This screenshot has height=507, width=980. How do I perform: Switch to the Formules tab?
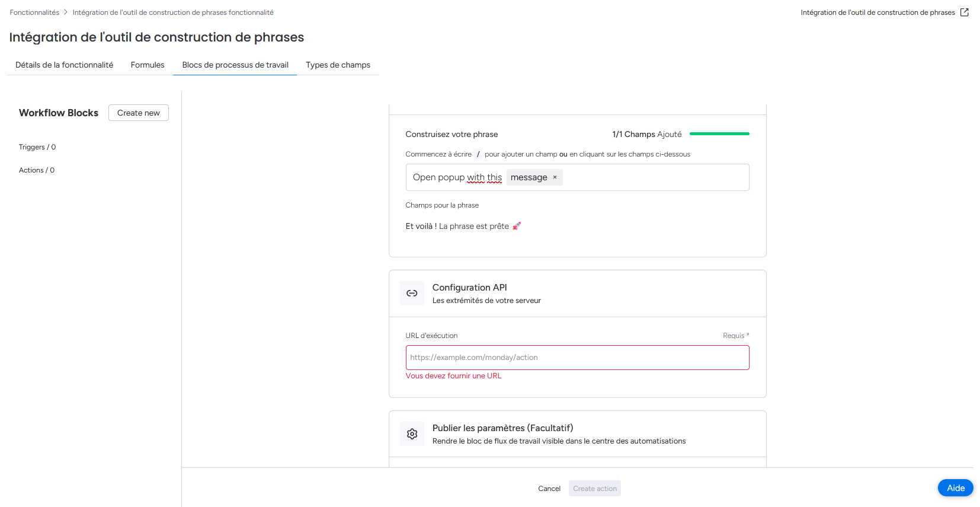click(x=148, y=65)
